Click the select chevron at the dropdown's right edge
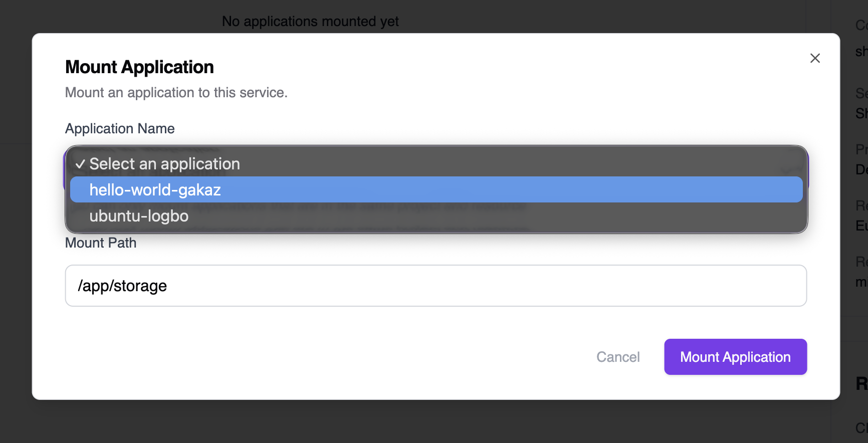868x443 pixels. [x=792, y=170]
